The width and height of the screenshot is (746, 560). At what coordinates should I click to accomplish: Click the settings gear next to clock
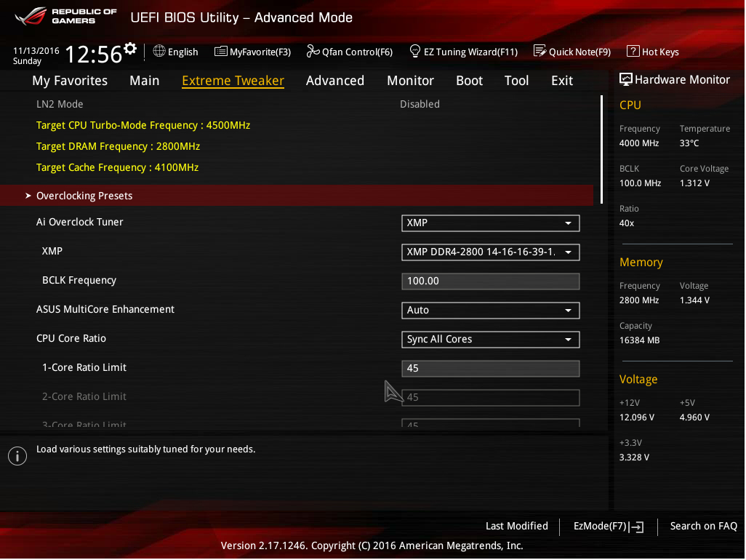click(x=130, y=49)
